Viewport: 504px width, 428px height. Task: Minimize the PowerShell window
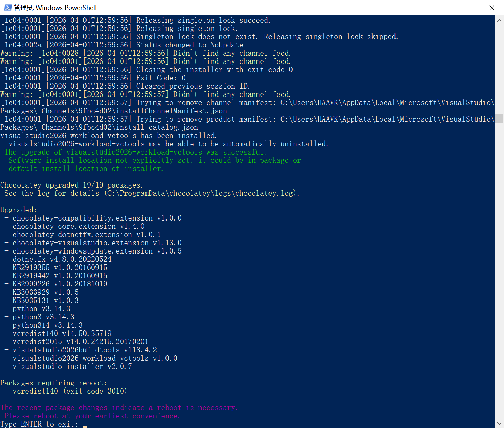(x=444, y=8)
